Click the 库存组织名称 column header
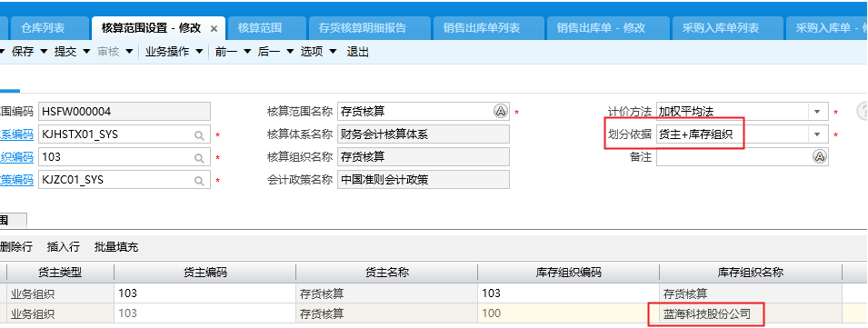Viewport: 868px width, 328px height. point(750,273)
